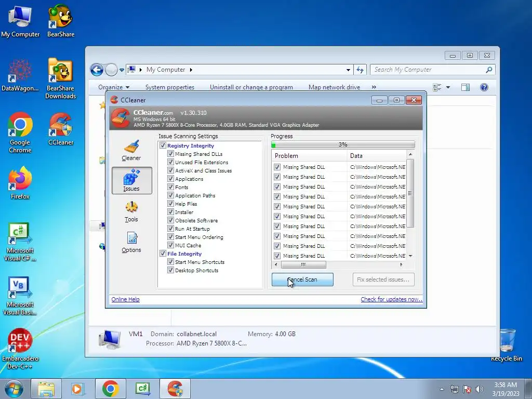
Task: Launch Firefox from desktop
Action: pos(20,183)
